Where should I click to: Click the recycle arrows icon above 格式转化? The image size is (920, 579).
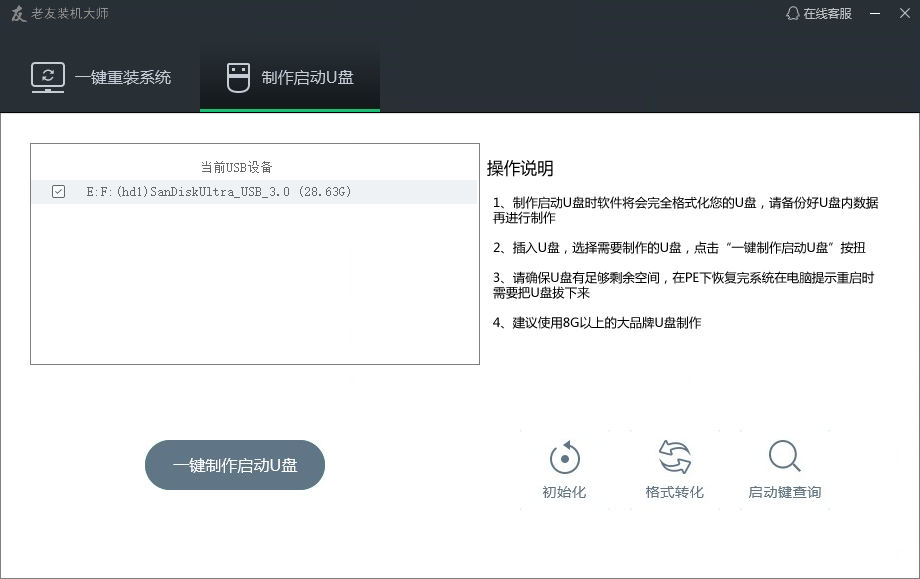pos(673,455)
